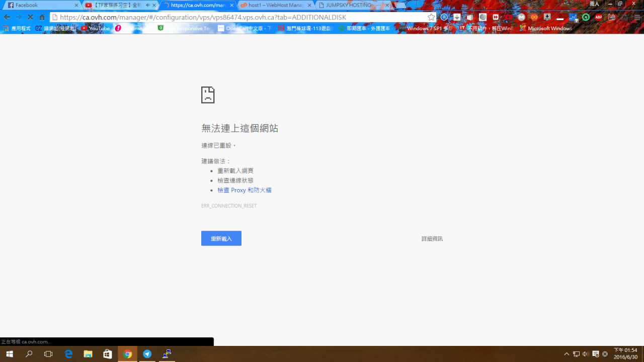Open the Adblock Plus extension
Viewport: 644px width, 362px height.
[599, 17]
